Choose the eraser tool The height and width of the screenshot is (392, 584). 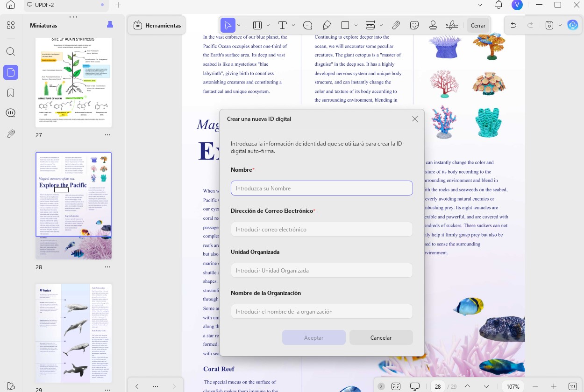point(327,25)
